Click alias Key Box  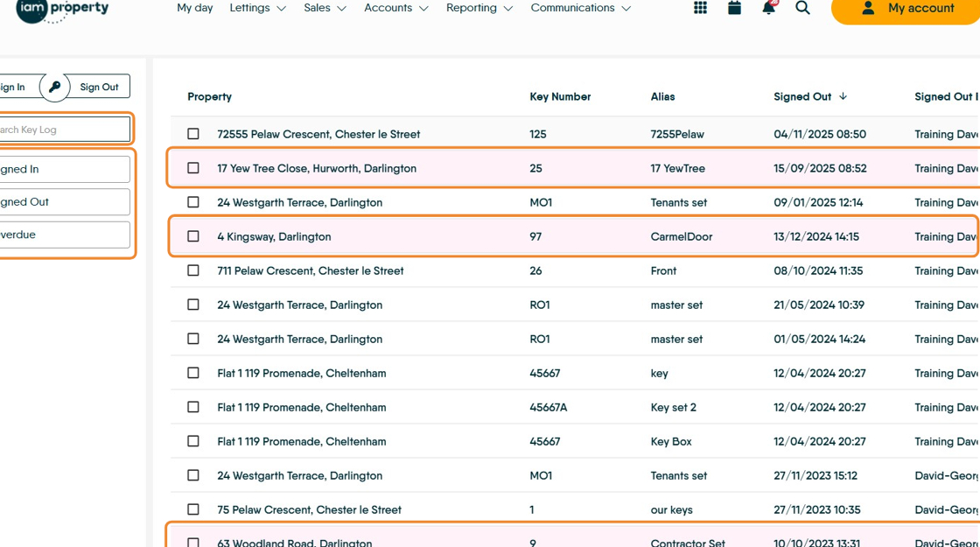point(670,441)
